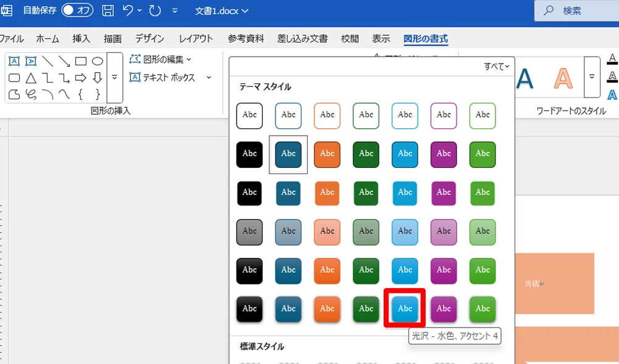The height and width of the screenshot is (364, 619).
Task: Click the text fill color icon
Action: click(612, 60)
